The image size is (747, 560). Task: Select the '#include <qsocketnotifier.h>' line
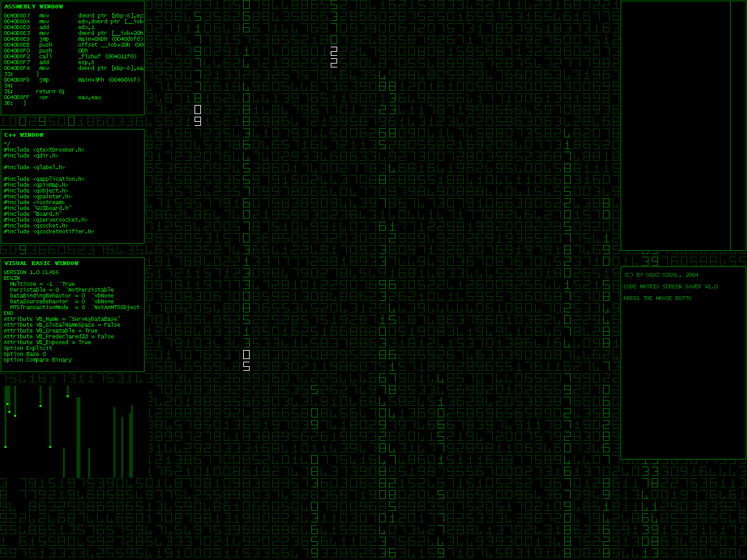pos(48,231)
